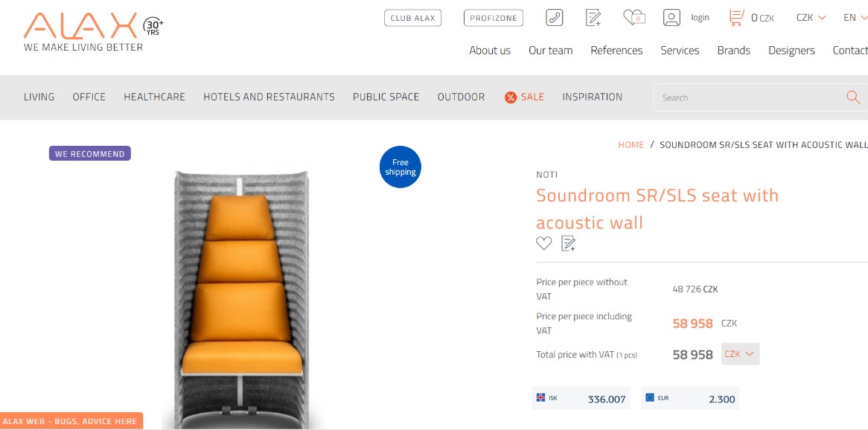Follow the HOME breadcrumb link
Screen dimensions: 868x430
click(631, 145)
